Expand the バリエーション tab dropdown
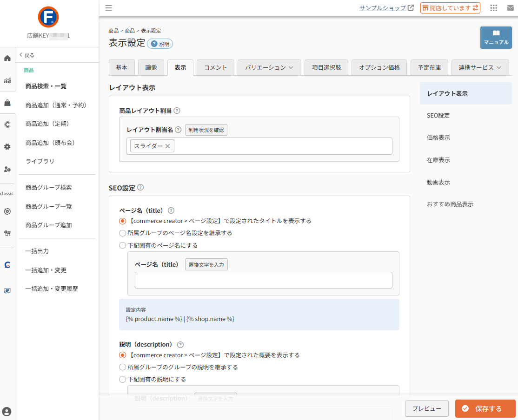Image resolution: width=518 pixels, height=420 pixels. 269,68
